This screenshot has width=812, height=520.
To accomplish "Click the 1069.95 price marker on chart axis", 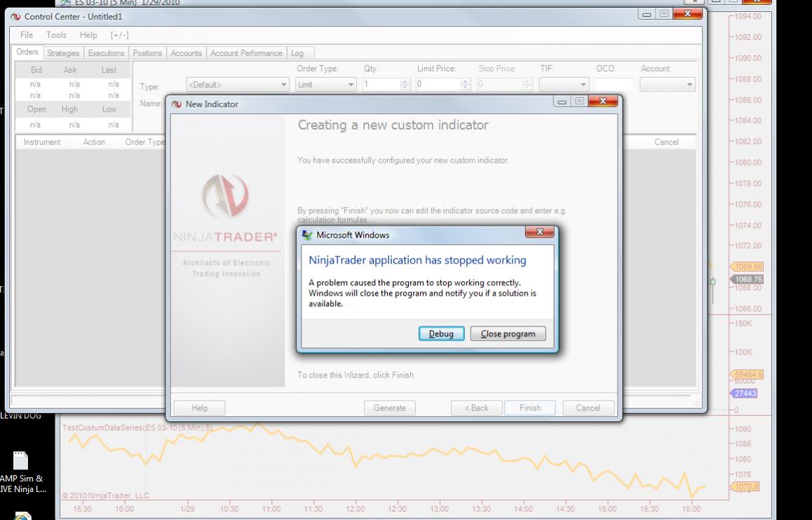I will (747, 267).
